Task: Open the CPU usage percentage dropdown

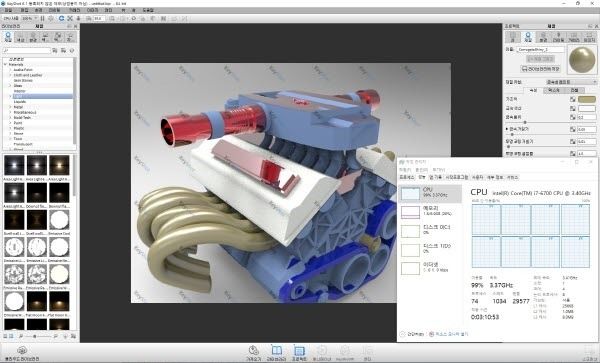Action: (x=29, y=18)
